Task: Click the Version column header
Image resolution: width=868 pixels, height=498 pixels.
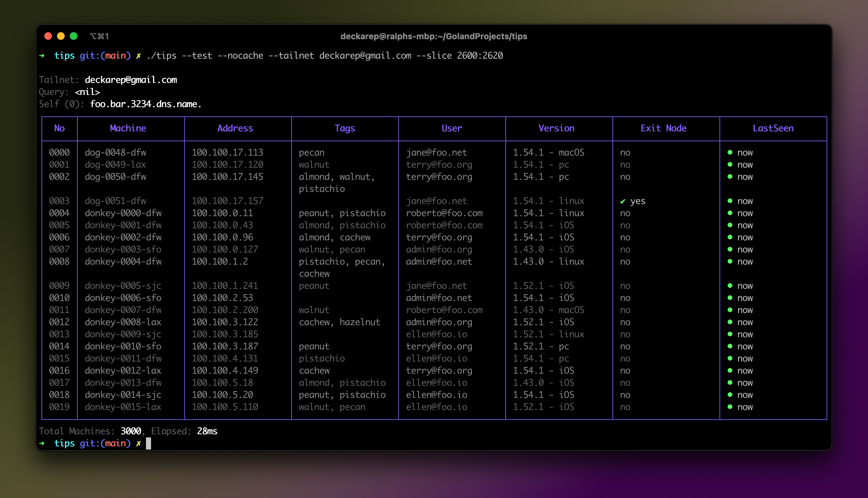Action: click(556, 128)
